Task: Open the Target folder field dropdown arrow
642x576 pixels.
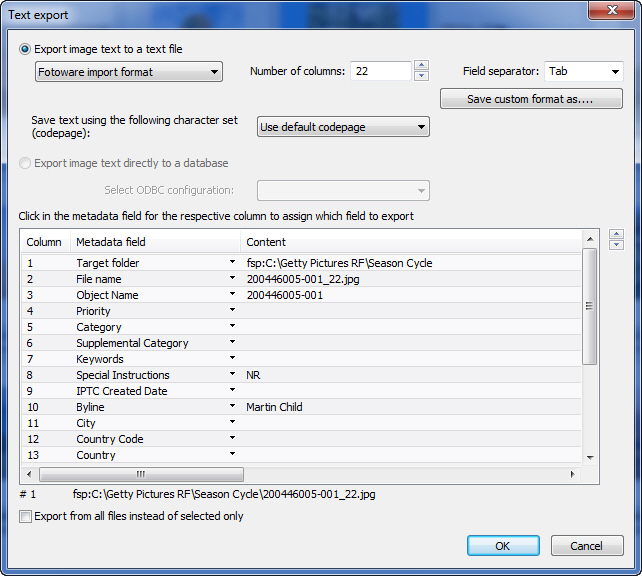Action: coord(232,263)
